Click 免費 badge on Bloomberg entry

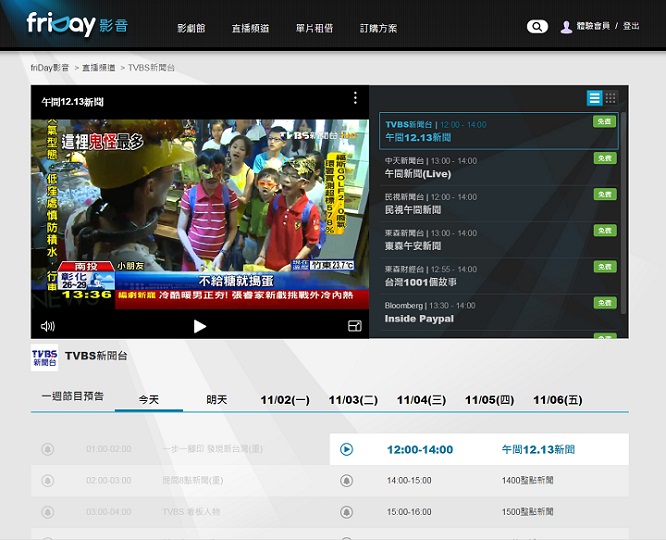click(605, 303)
